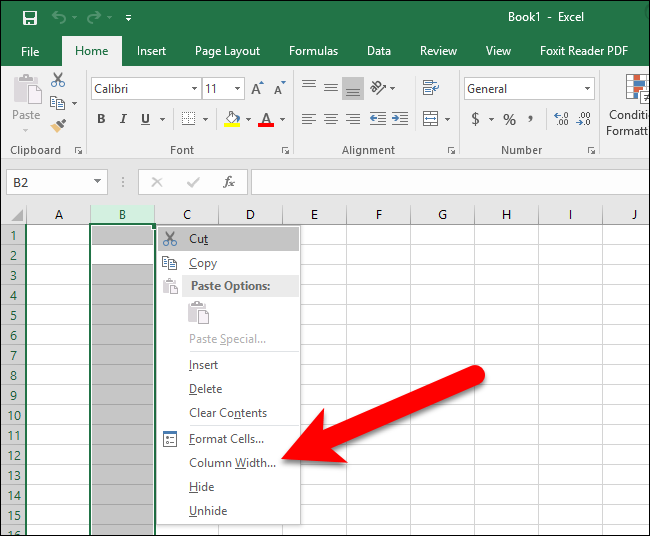Image resolution: width=650 pixels, height=536 pixels.
Task: Click the Borders icon
Action: pos(188,119)
